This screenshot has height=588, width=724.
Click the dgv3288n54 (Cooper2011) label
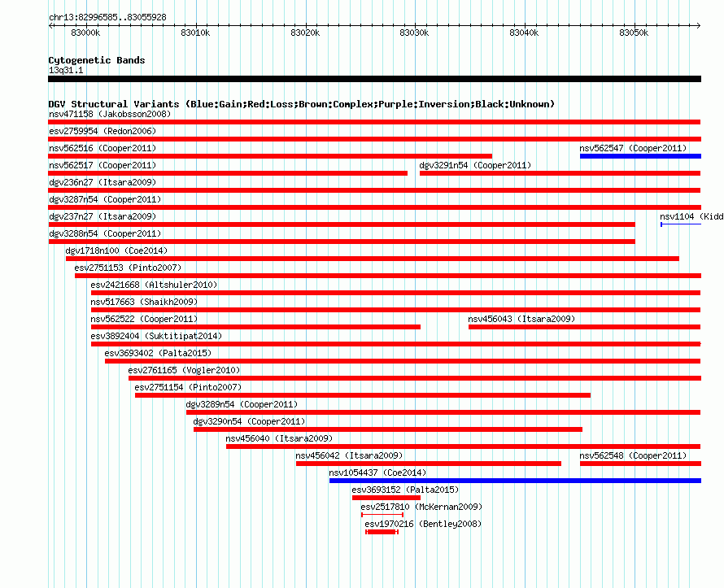(105, 233)
